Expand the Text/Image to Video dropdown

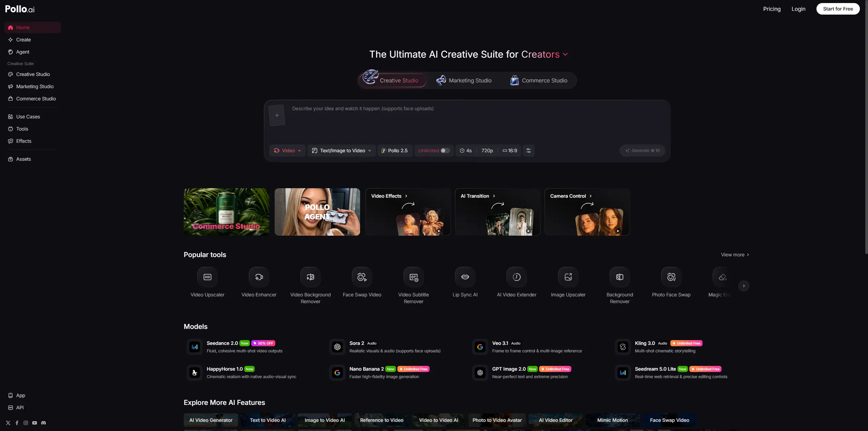[x=341, y=151]
